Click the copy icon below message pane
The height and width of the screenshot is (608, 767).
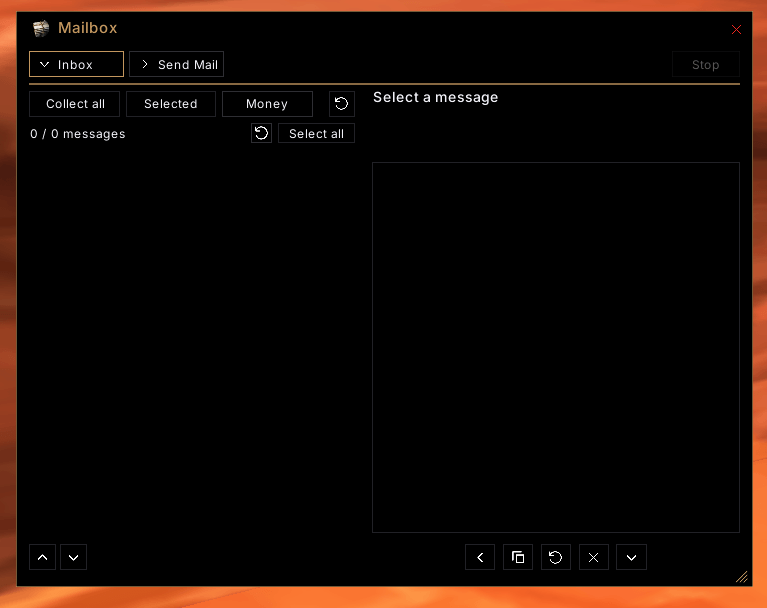pyautogui.click(x=518, y=557)
